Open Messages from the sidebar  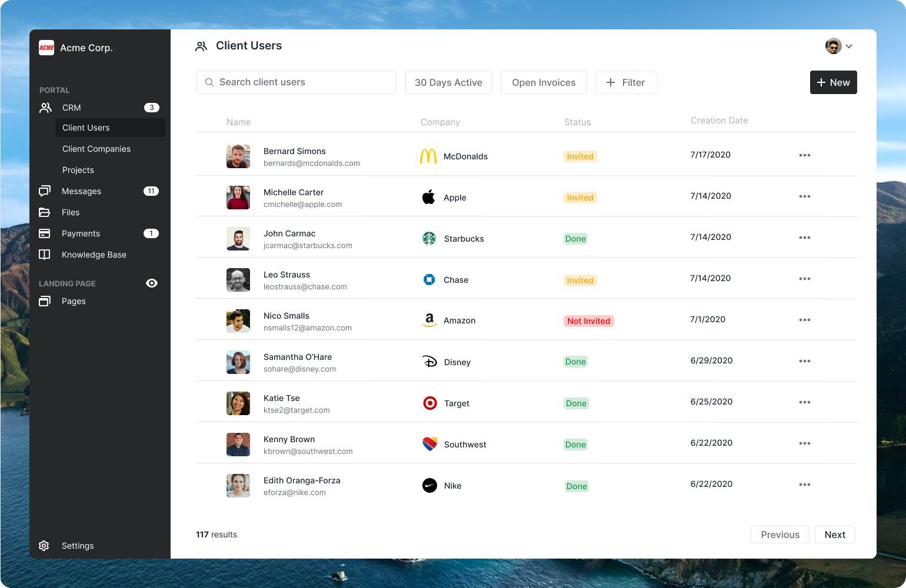click(81, 191)
